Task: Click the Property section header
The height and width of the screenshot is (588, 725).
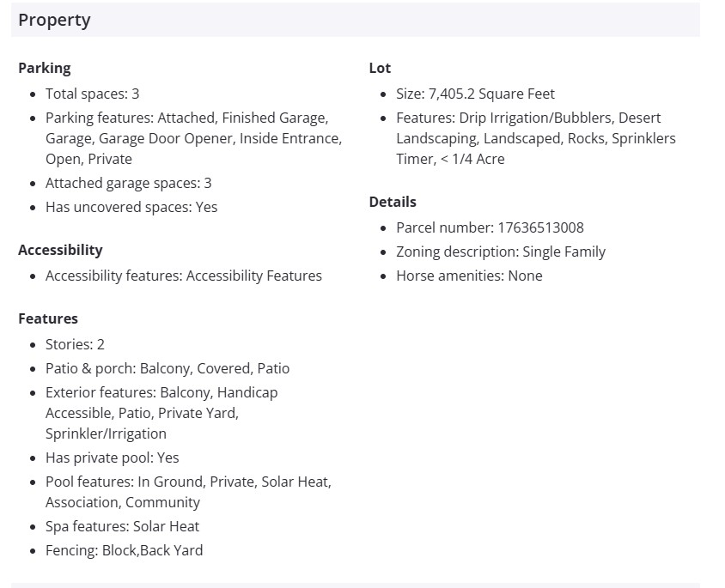Action: pos(54,20)
